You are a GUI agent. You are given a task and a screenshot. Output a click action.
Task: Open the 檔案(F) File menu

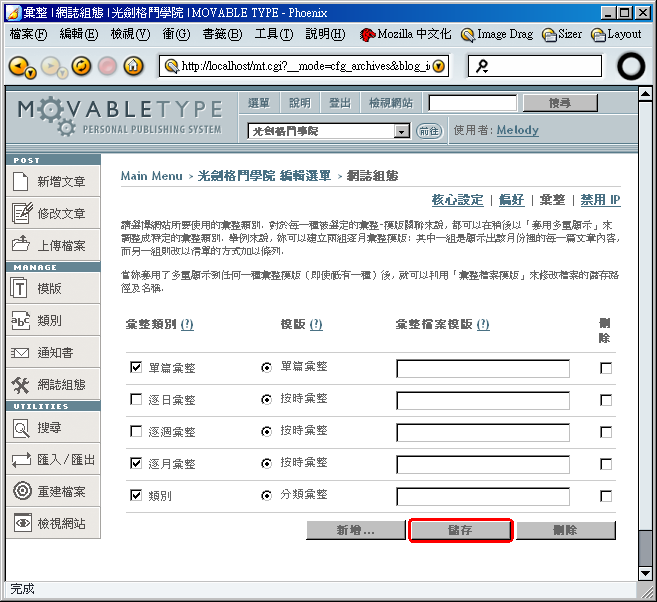click(28, 34)
